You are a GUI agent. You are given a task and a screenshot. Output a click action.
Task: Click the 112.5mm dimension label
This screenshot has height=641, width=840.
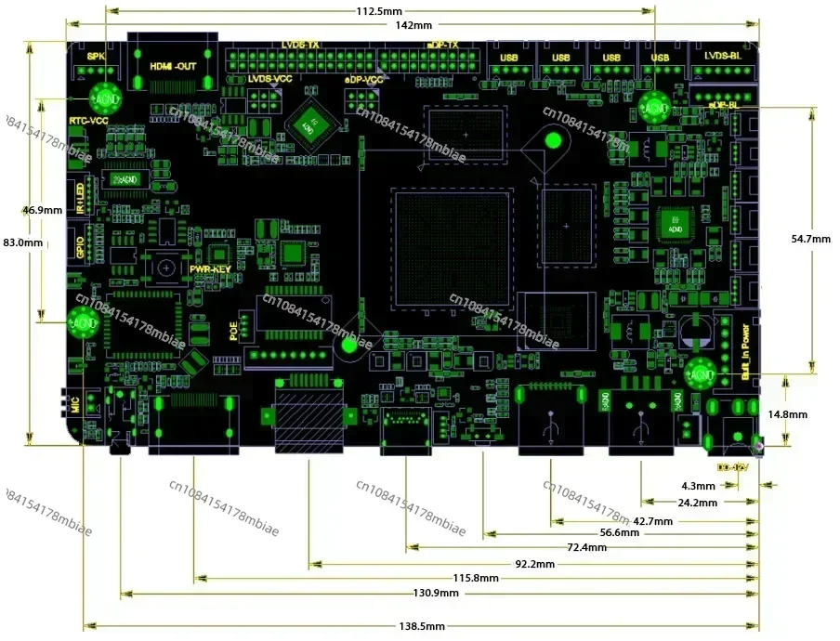[379, 11]
